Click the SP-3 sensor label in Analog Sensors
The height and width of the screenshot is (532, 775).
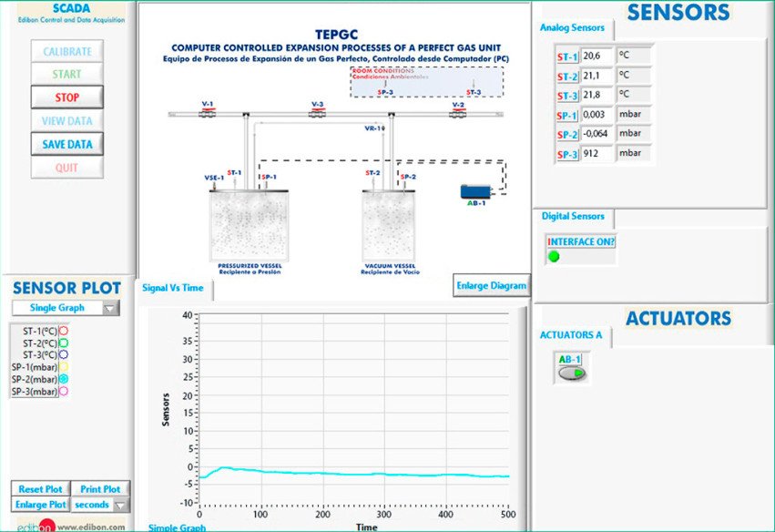pyautogui.click(x=567, y=154)
